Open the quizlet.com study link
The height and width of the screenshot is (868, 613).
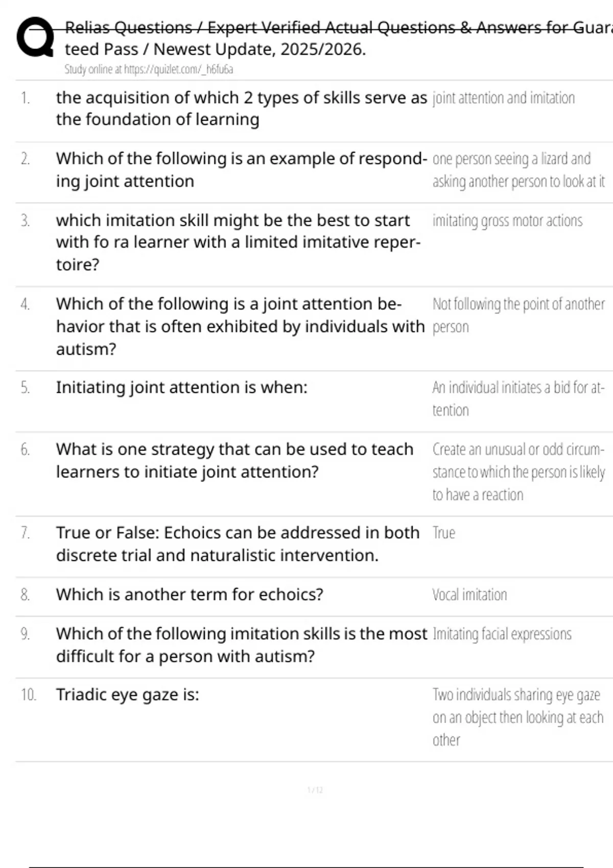(149, 69)
